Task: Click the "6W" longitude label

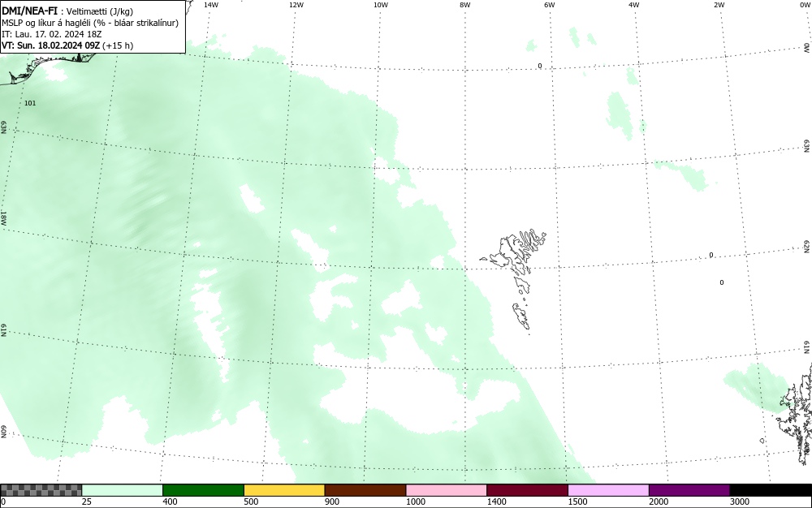Action: [x=550, y=5]
